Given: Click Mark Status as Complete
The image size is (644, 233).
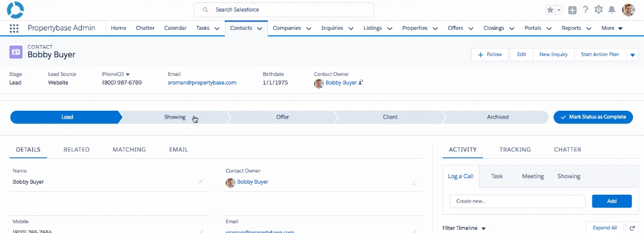Looking at the screenshot, I should pyautogui.click(x=594, y=117).
